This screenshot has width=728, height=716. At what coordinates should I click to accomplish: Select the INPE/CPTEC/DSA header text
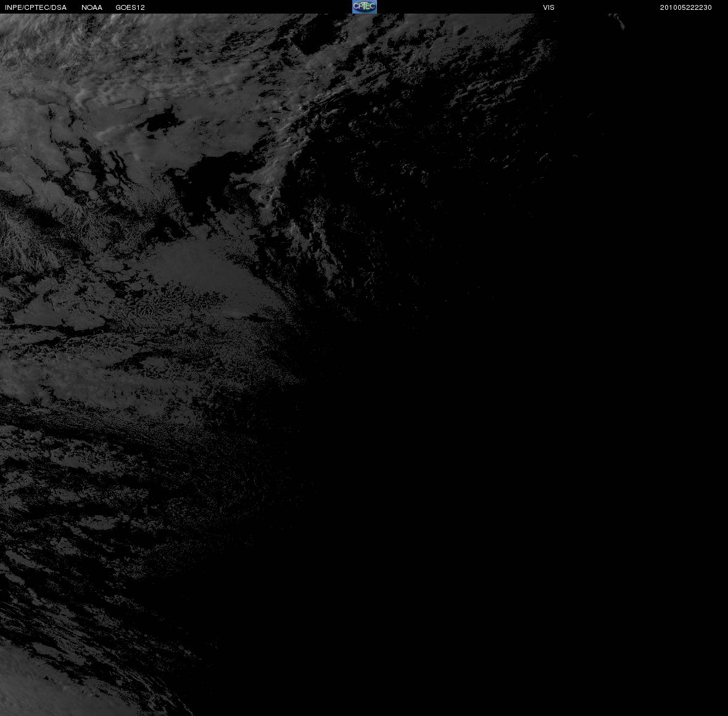pos(36,7)
